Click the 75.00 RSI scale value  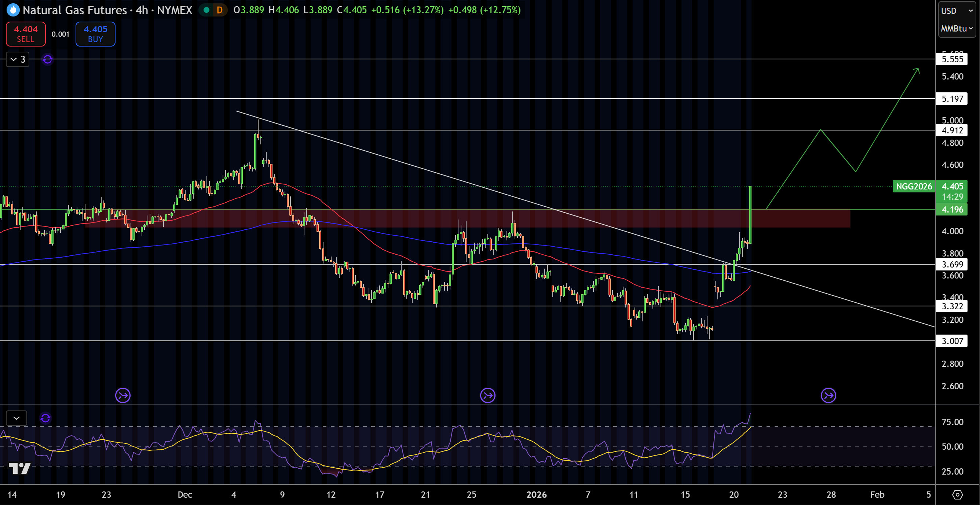[952, 422]
